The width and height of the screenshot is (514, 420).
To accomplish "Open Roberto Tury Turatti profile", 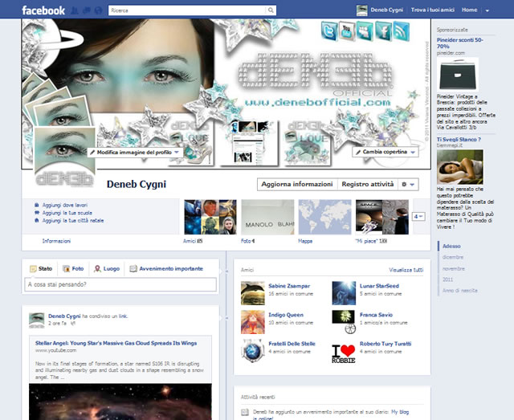I will [x=385, y=344].
